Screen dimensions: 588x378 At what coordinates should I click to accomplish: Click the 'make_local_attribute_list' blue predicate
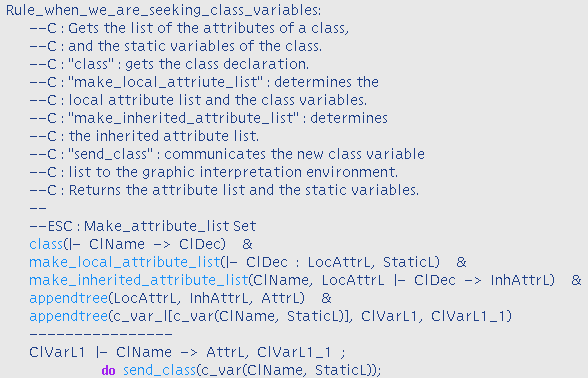tap(125, 262)
